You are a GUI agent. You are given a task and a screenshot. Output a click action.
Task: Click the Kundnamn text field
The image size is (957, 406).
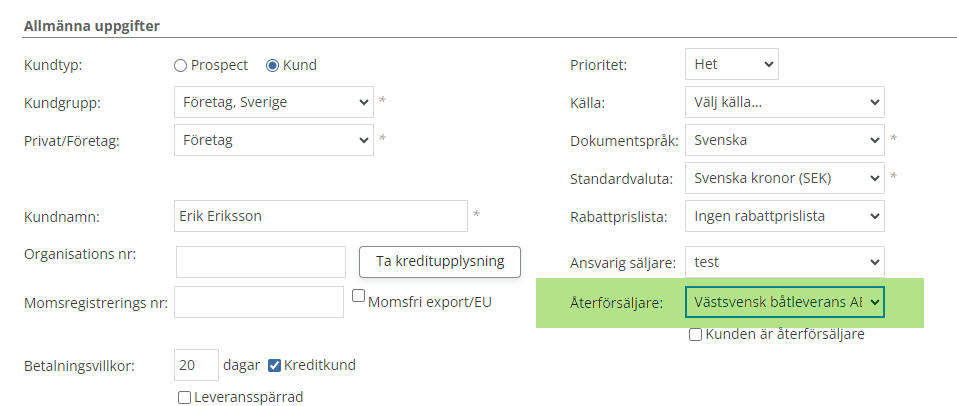(320, 216)
